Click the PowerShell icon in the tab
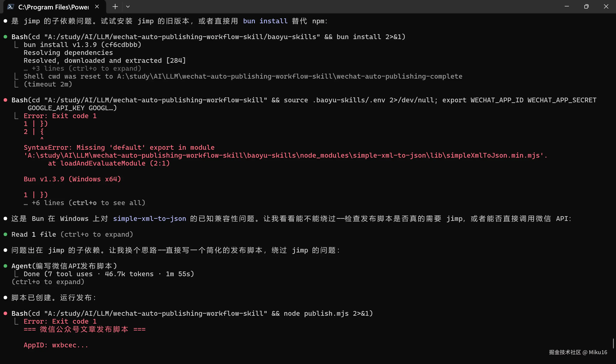616x364 pixels. (10, 7)
